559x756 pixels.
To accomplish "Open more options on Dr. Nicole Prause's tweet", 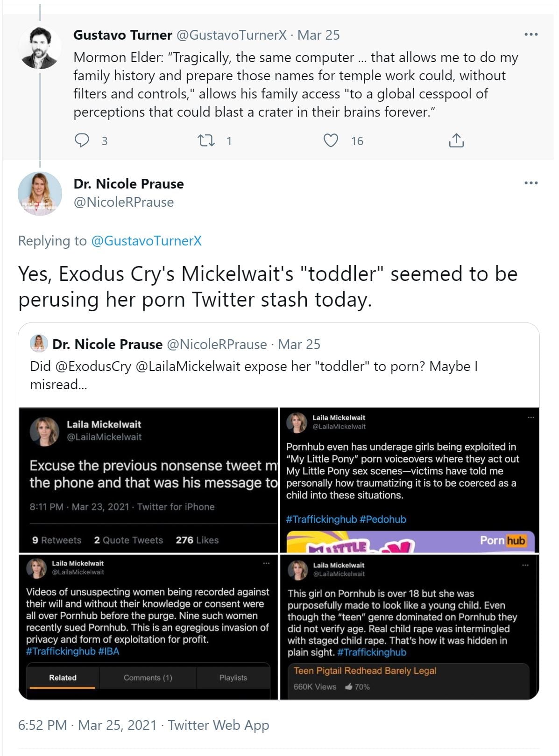I will 531,183.
